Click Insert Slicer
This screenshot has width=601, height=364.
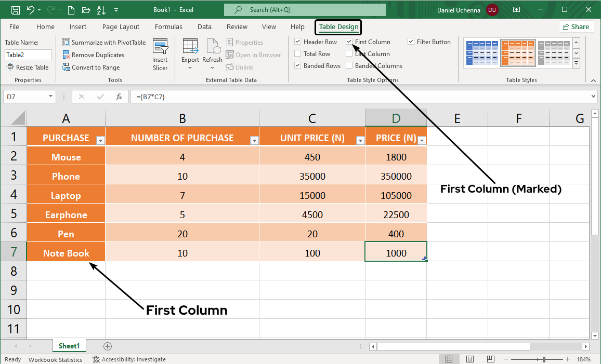[160, 53]
